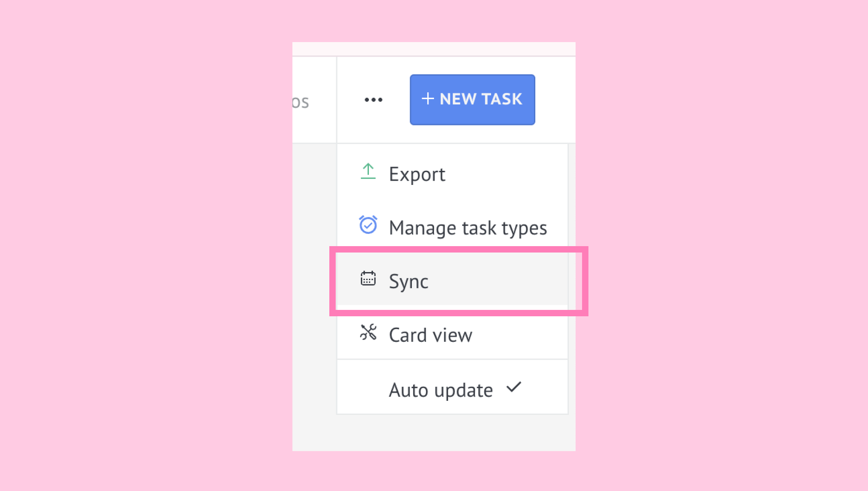
Task: Click the blue alarm clock task types icon
Action: pyautogui.click(x=368, y=225)
